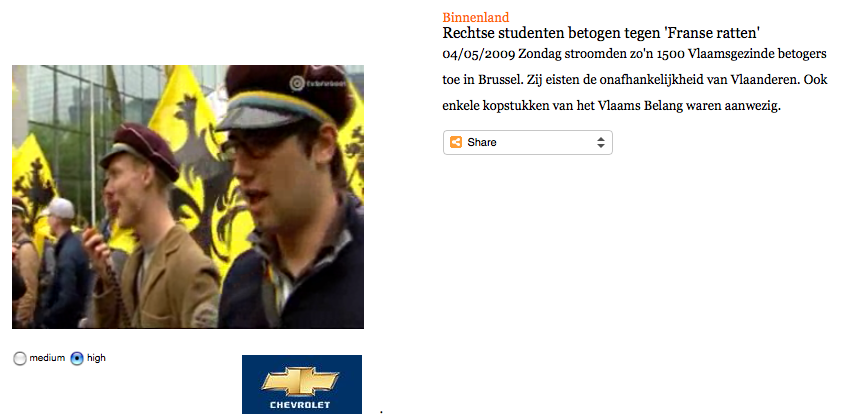Select the high quality radio button
Image resolution: width=846 pixels, height=414 pixels.
click(77, 358)
